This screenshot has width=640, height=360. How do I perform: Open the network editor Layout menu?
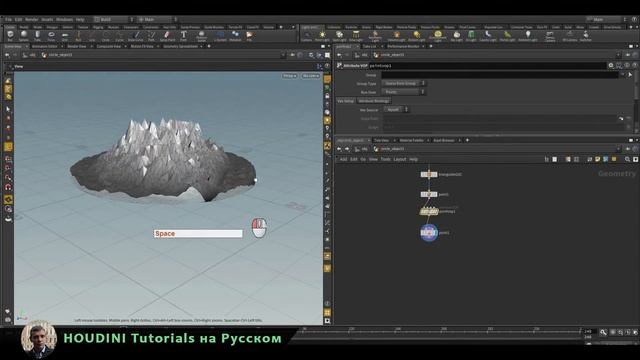click(x=400, y=159)
